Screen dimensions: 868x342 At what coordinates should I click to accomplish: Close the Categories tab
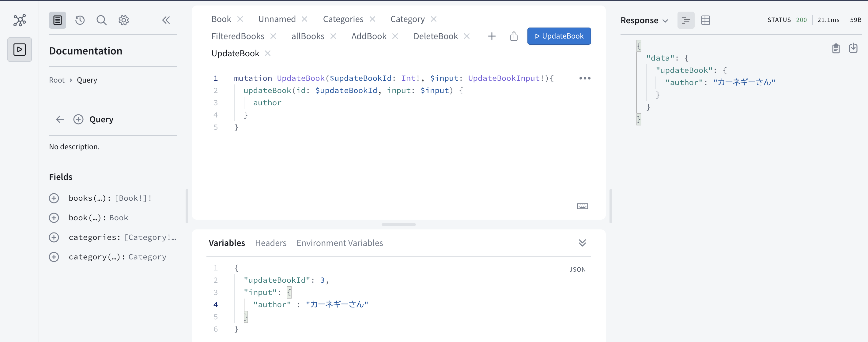coord(372,19)
